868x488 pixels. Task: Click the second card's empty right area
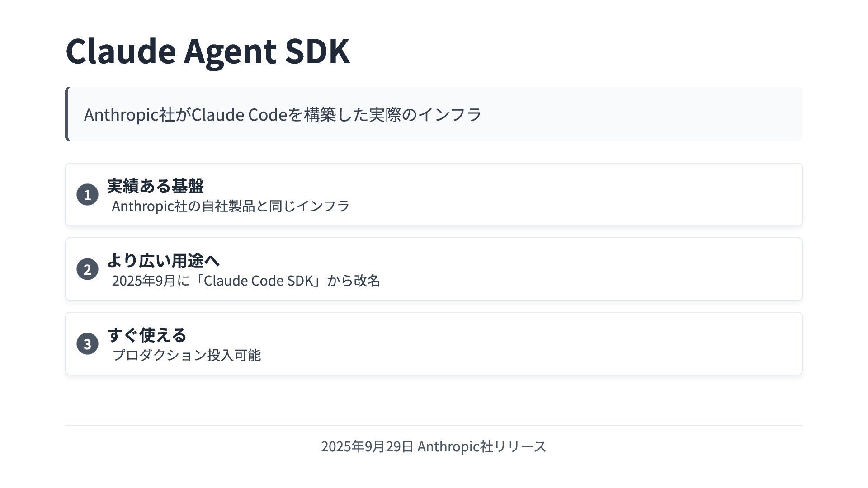[588, 269]
